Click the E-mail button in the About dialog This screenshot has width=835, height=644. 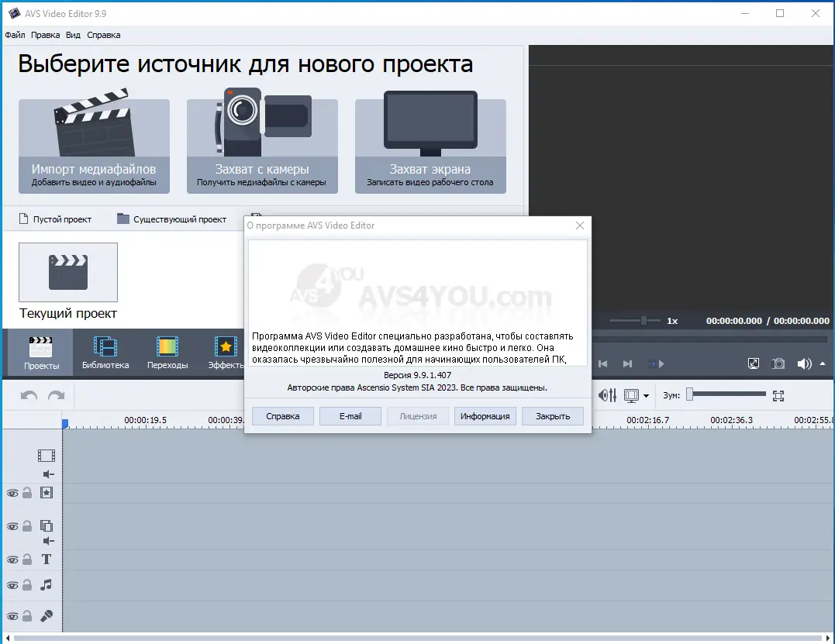[350, 415]
